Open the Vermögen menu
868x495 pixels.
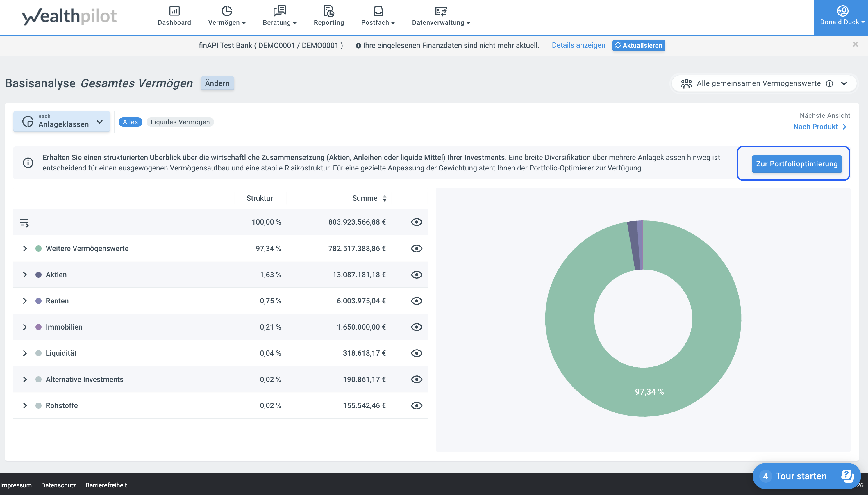pyautogui.click(x=227, y=16)
